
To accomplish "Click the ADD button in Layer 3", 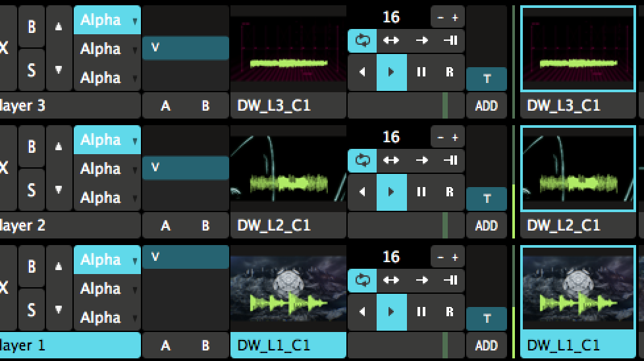I will (x=486, y=105).
